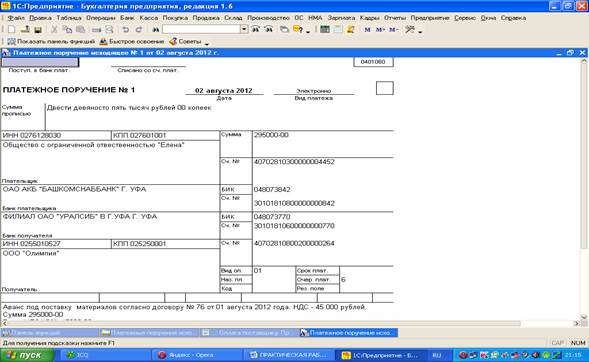Switch to the Панель функций window tab
This screenshot has width=589, height=362.
pyautogui.click(x=50, y=332)
